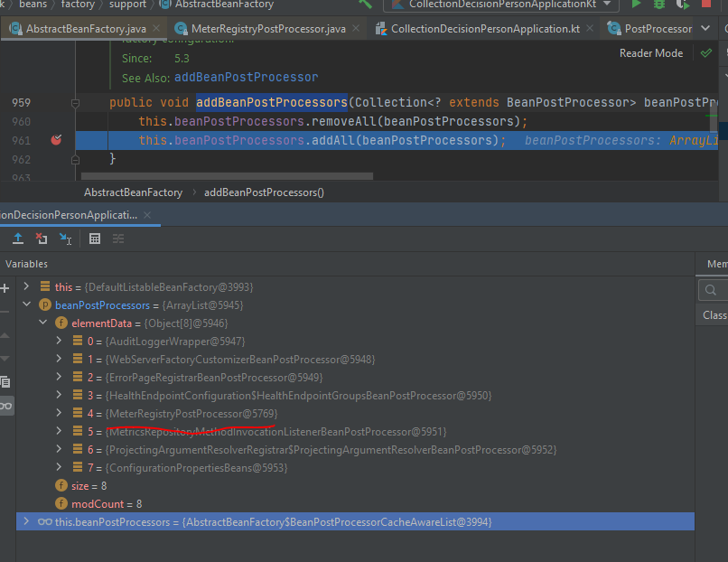Expand element 1 WebServerFactoryCustomizerBeanPostProcessor

coord(59,359)
